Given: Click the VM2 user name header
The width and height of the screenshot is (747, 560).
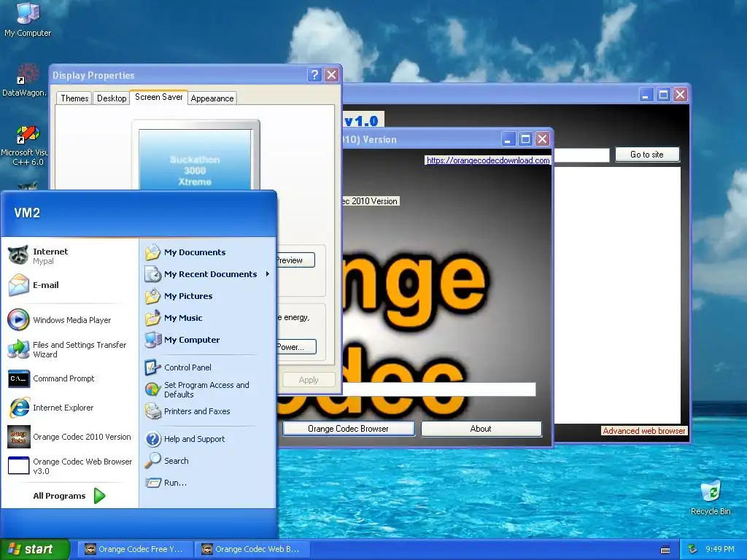Looking at the screenshot, I should [x=27, y=213].
